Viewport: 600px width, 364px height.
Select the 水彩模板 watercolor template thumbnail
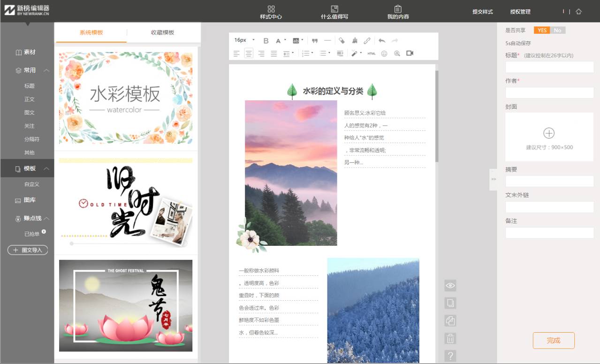coord(125,98)
